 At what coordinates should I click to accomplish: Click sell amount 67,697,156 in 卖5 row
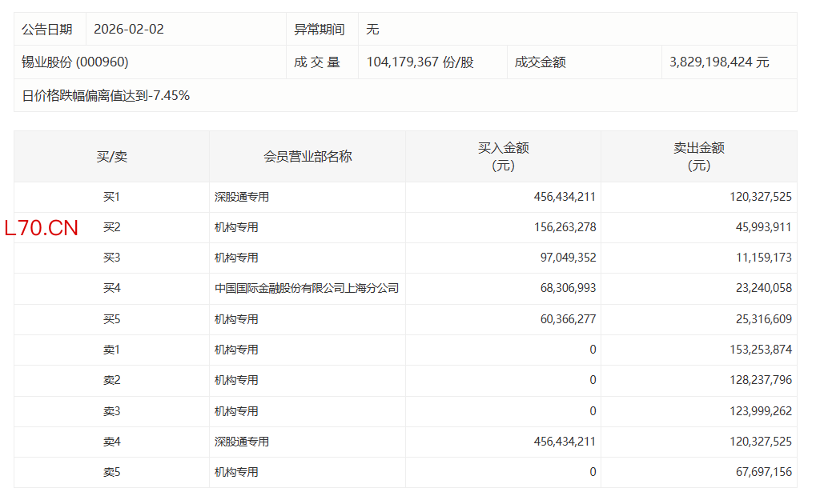tap(761, 472)
